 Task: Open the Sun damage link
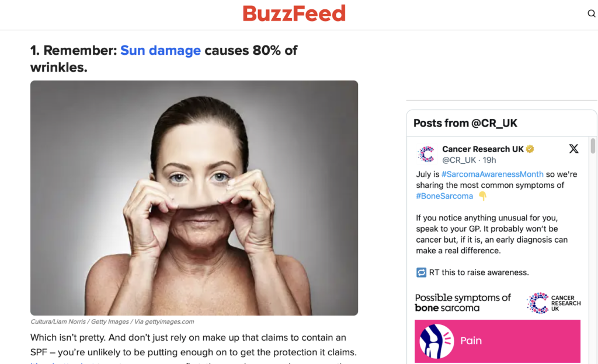point(161,50)
